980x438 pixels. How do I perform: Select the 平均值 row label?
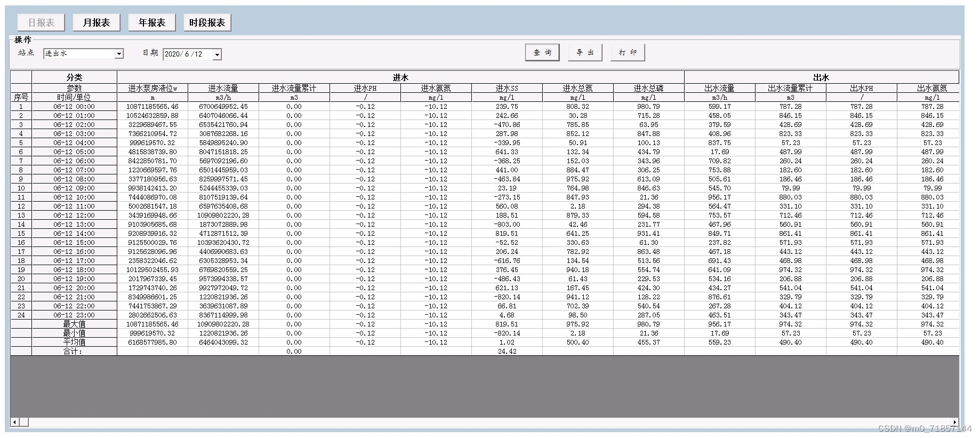[x=74, y=342]
